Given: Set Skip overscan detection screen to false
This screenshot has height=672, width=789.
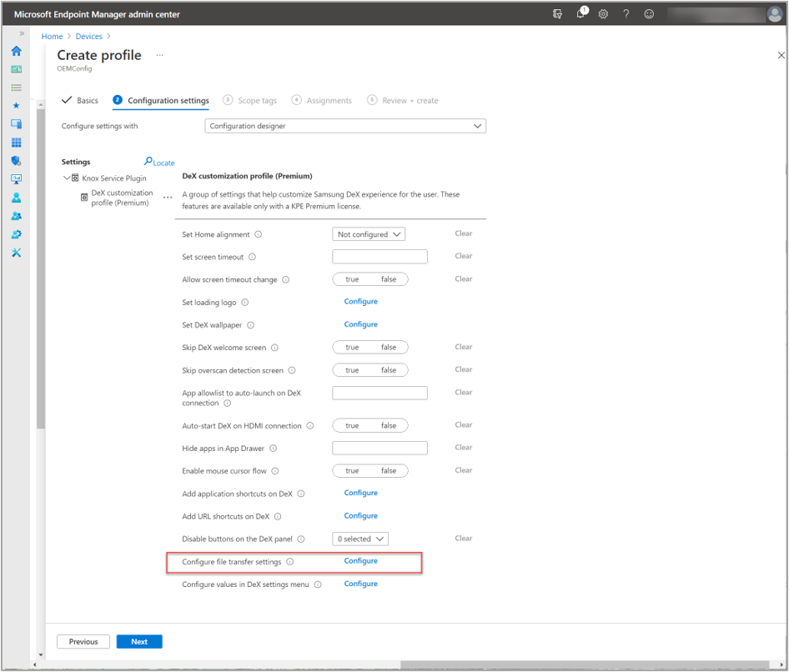Looking at the screenshot, I should tap(389, 370).
